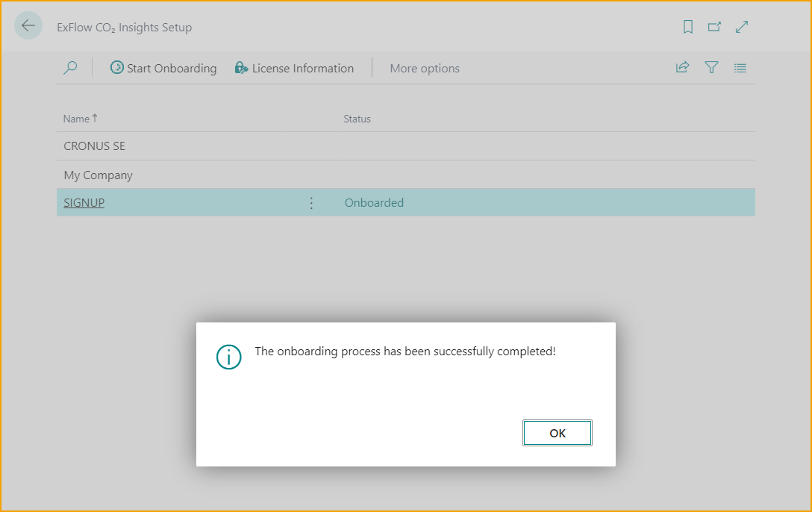This screenshot has width=812, height=512.
Task: Expand More options menu
Action: 425,68
